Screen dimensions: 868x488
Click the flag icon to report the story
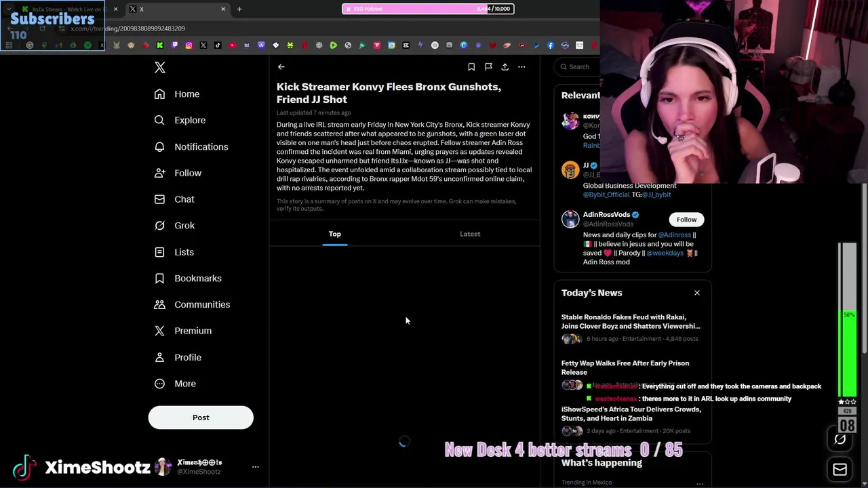(488, 66)
